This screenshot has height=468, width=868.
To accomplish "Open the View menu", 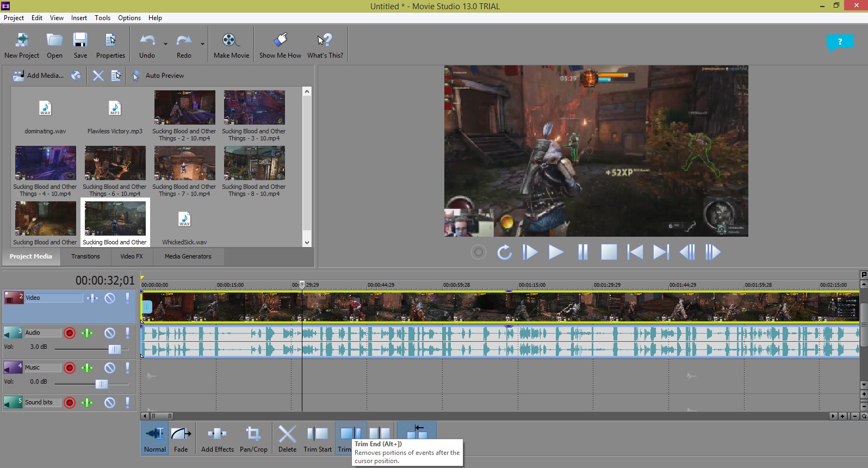I will click(x=57, y=18).
